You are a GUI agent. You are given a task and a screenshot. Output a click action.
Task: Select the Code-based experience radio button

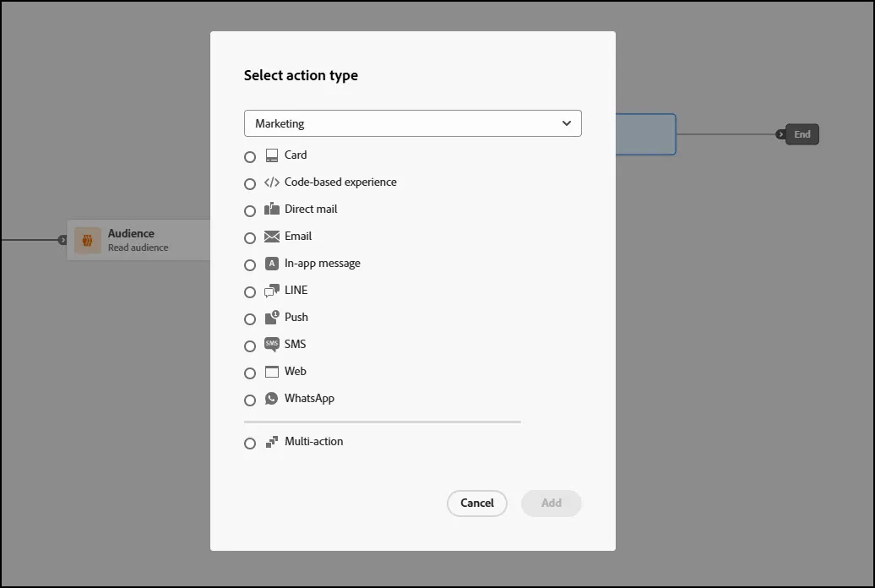(250, 183)
